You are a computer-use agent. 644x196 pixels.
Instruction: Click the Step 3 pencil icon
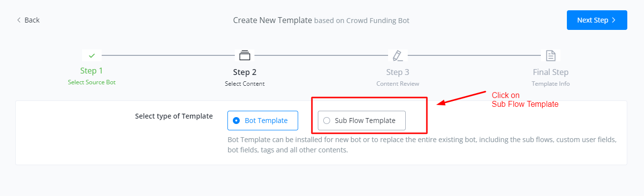397,55
